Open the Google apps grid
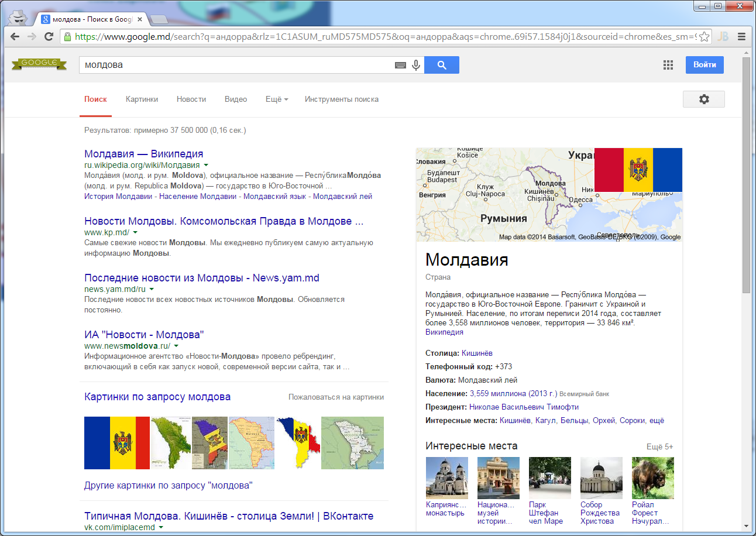 tap(668, 65)
